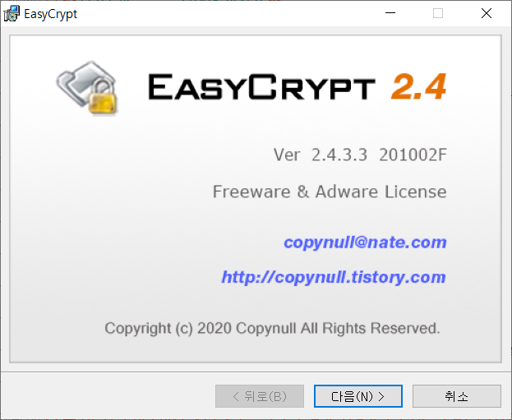Click the 취소 cancel button

[457, 396]
